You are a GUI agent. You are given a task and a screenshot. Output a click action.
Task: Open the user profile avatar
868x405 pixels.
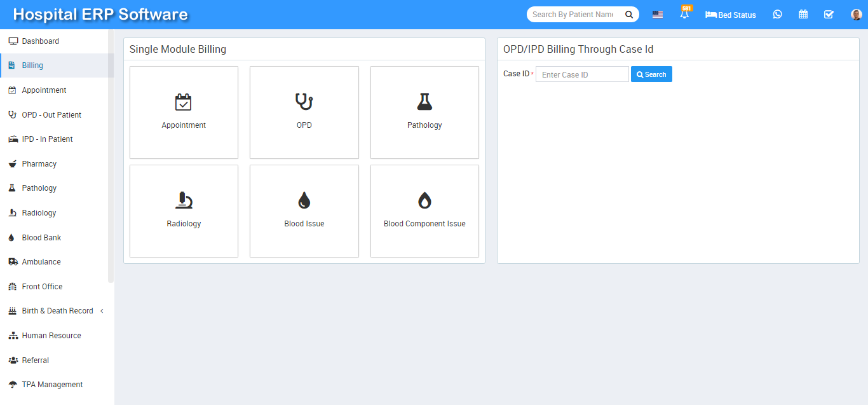click(856, 15)
